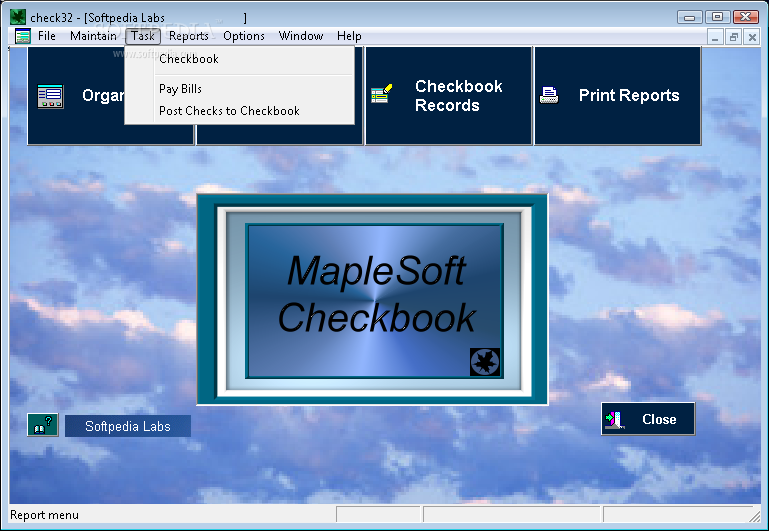This screenshot has height=531, width=769.
Task: Click the maple leaf logo icon
Action: pyautogui.click(x=485, y=362)
